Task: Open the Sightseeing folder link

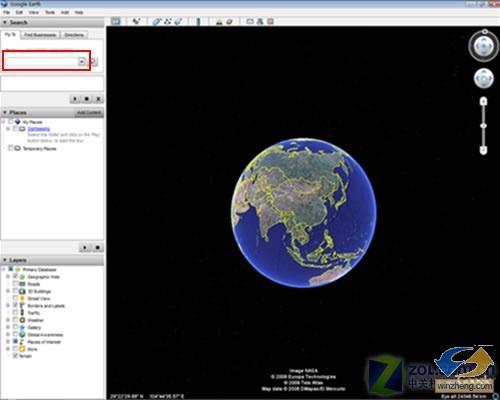Action: tap(39, 129)
